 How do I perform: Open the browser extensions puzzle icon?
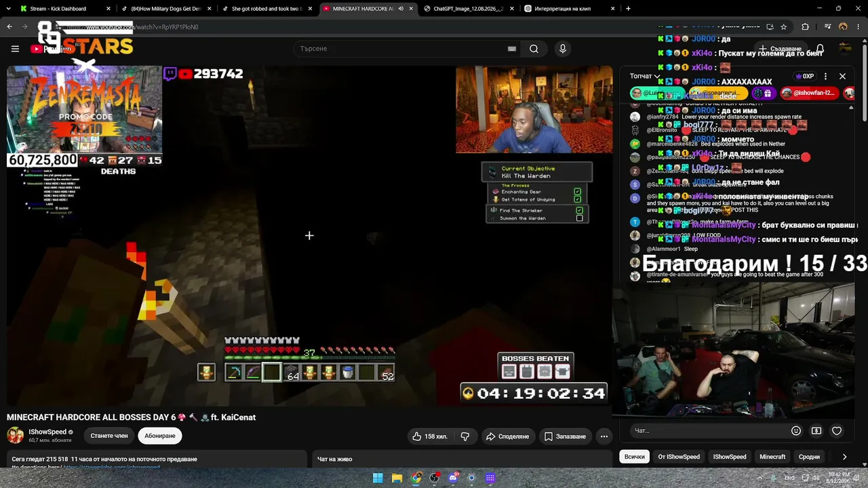coord(805,27)
